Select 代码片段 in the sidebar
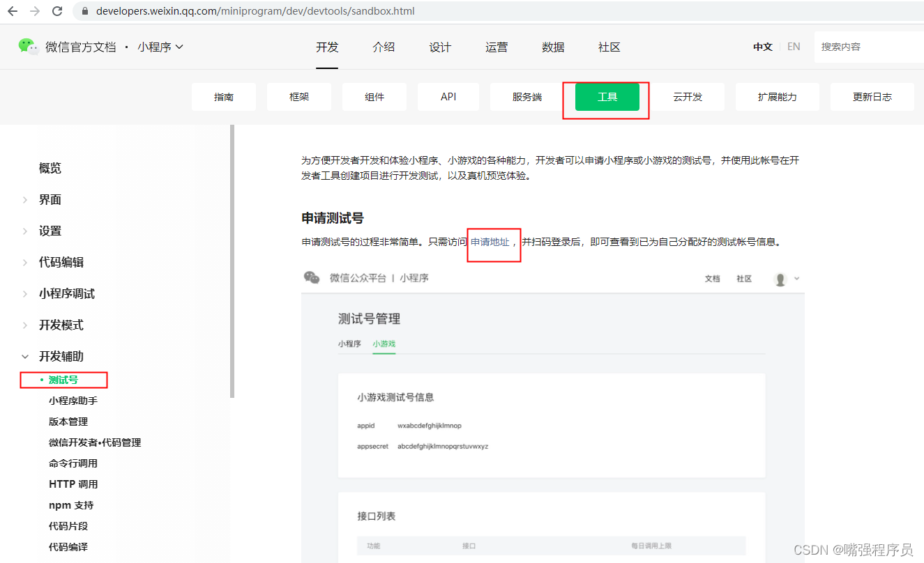 68,526
